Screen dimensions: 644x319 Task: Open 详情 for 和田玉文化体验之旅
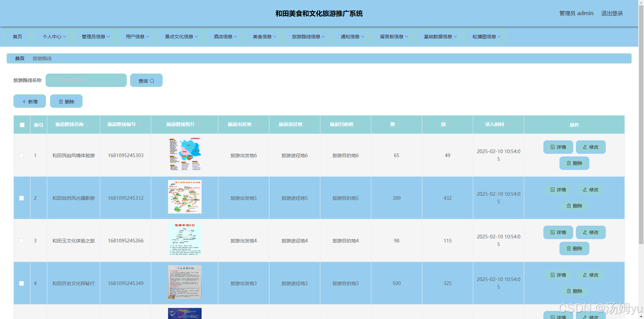558,232
